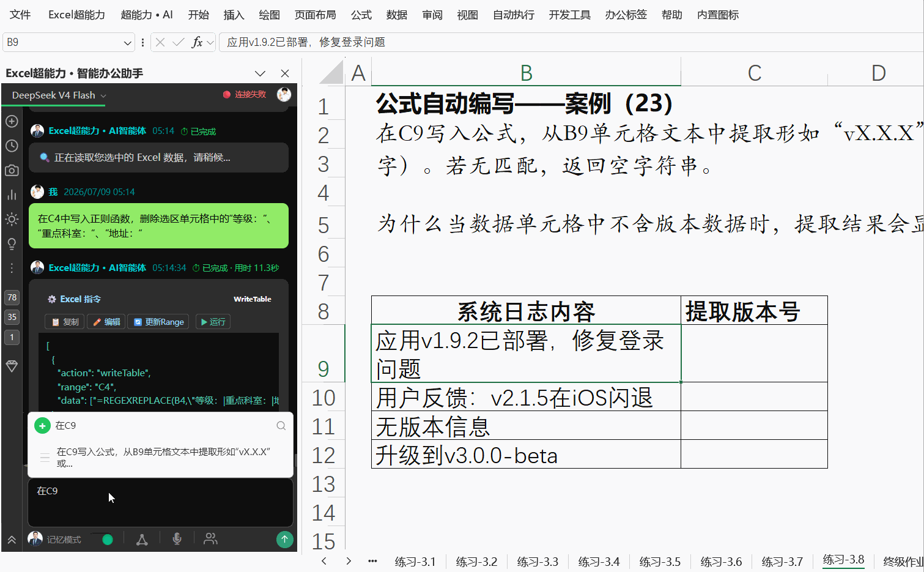Click the 连接失败 connection status indicator
The width and height of the screenshot is (924, 572).
coord(245,94)
